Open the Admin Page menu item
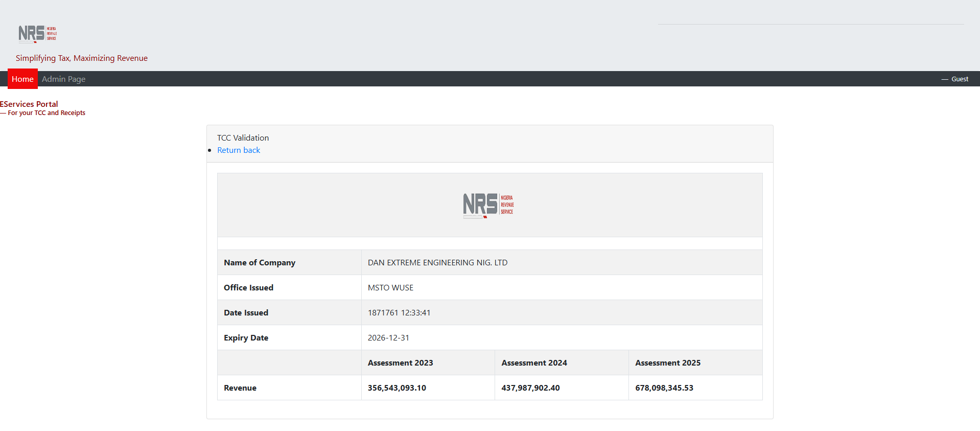Image resolution: width=980 pixels, height=431 pixels. (x=63, y=79)
